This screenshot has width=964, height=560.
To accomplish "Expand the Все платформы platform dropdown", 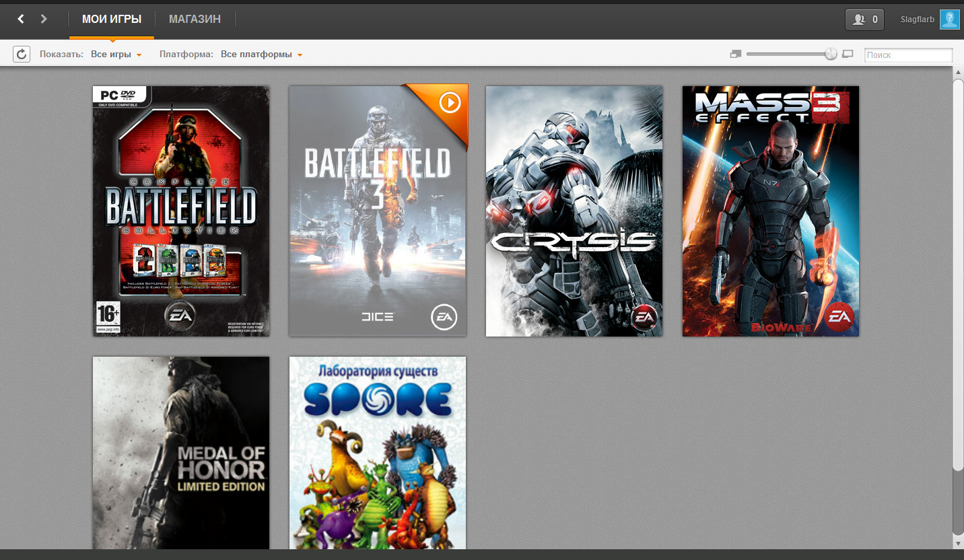I will click(x=261, y=55).
